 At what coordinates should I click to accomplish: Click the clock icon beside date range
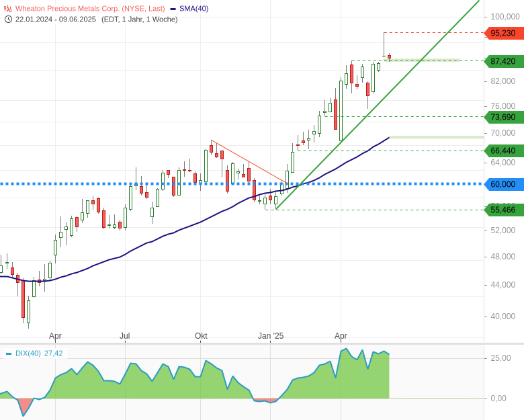point(8,19)
